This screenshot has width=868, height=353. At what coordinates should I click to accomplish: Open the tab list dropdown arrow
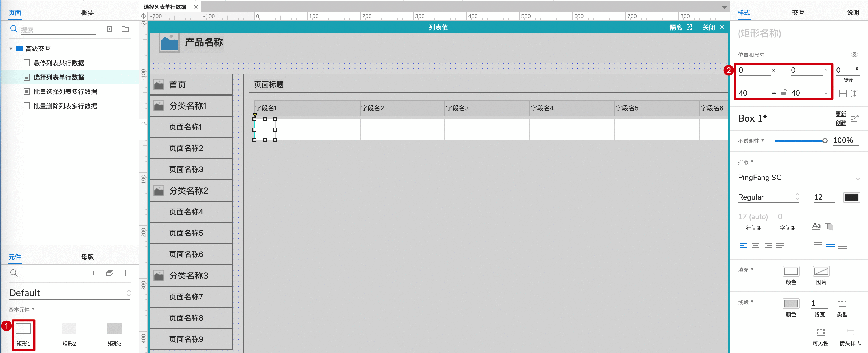[x=724, y=7]
